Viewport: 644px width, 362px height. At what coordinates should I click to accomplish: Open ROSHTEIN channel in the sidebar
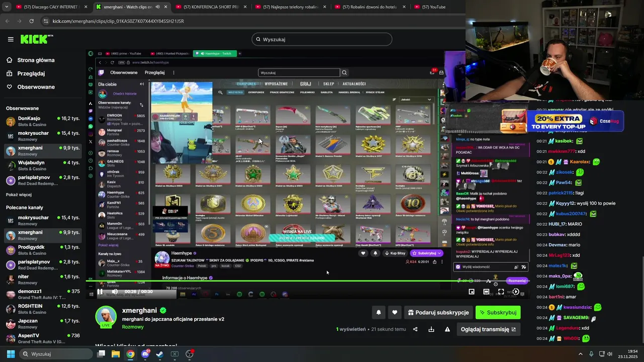click(x=43, y=309)
